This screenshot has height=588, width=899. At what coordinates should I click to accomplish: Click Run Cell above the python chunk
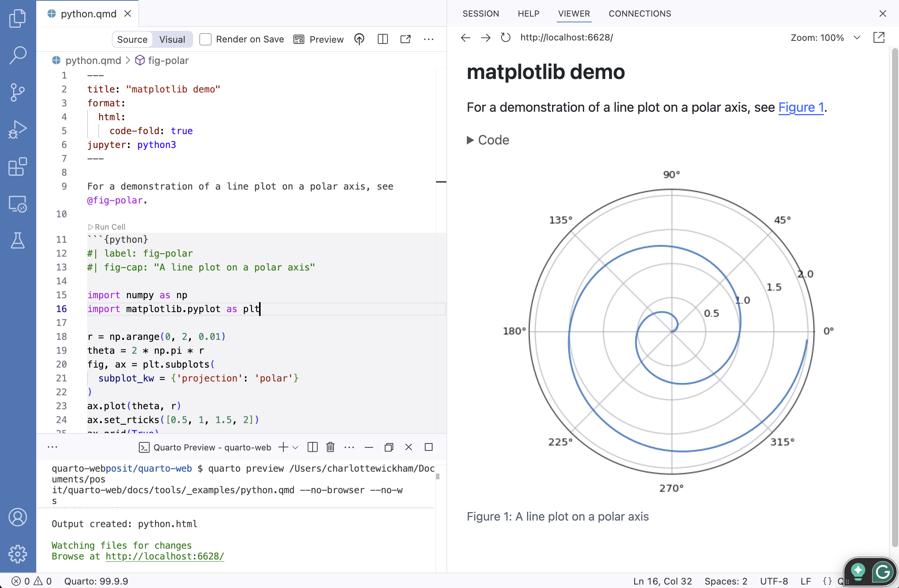click(x=107, y=227)
